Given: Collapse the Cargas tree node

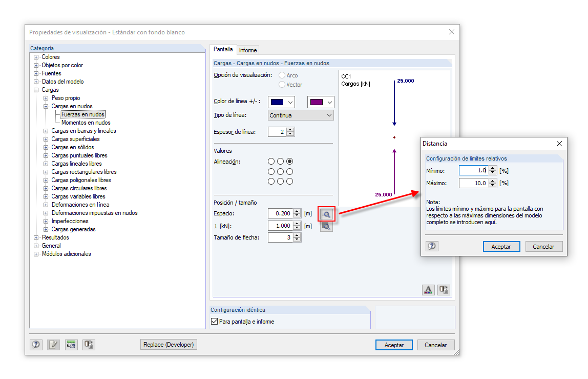Looking at the screenshot, I should [36, 90].
